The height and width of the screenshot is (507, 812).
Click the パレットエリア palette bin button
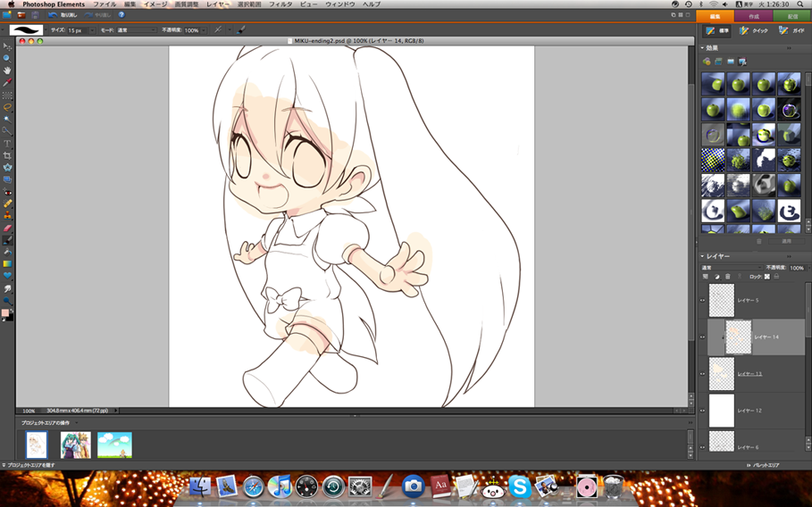click(x=763, y=465)
